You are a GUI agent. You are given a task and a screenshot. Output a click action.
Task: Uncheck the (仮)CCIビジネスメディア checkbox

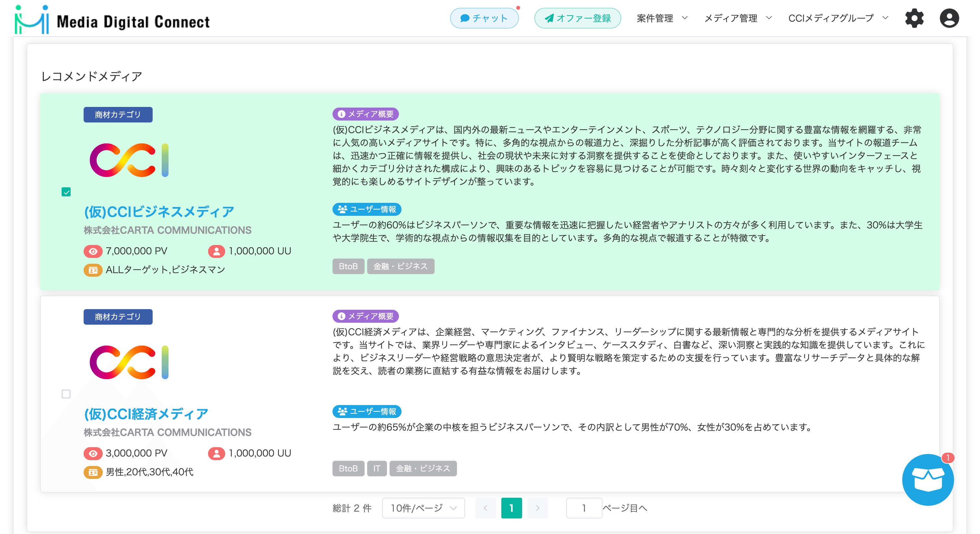66,192
